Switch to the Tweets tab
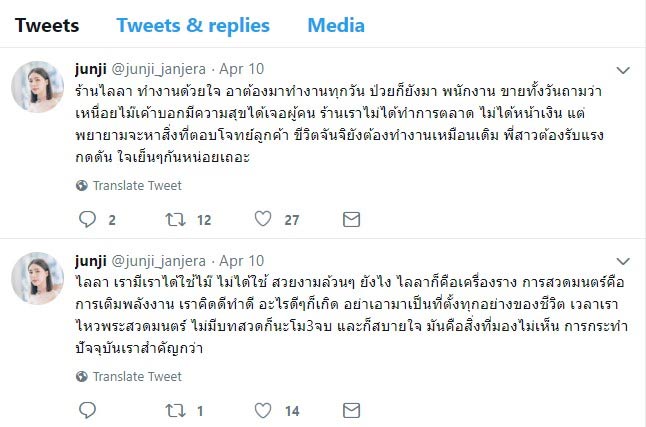The width and height of the screenshot is (646, 427). pos(48,25)
